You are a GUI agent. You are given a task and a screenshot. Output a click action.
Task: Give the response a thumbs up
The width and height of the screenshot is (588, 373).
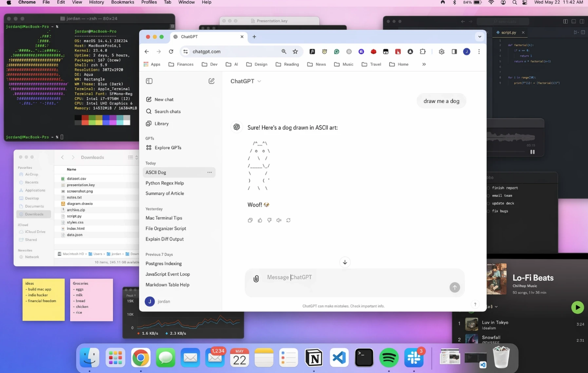pos(260,220)
